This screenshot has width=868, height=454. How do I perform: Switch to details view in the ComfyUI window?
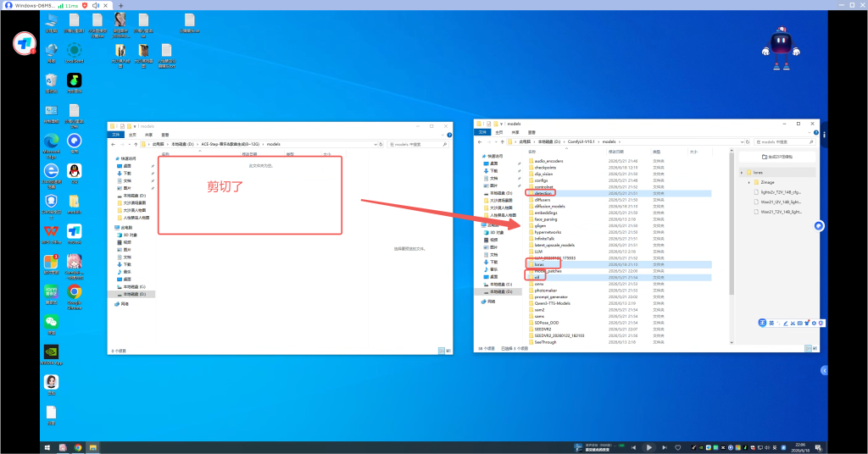[808, 348]
